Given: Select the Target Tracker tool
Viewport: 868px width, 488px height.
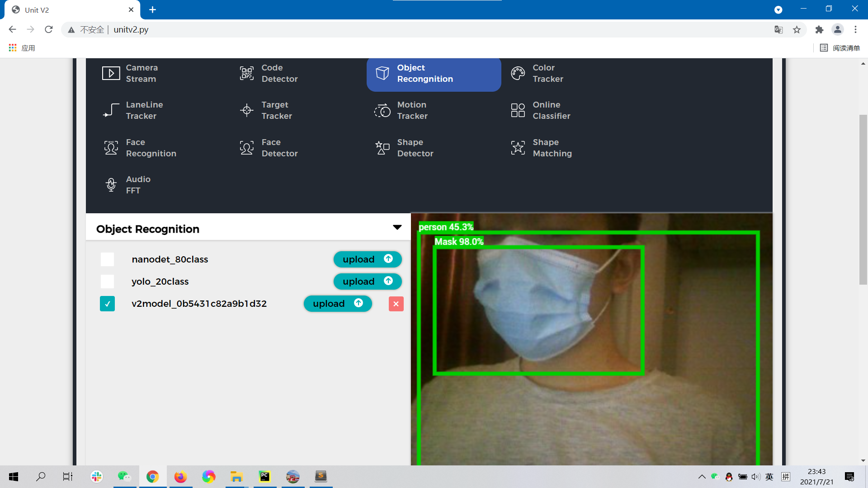Looking at the screenshot, I should (277, 110).
